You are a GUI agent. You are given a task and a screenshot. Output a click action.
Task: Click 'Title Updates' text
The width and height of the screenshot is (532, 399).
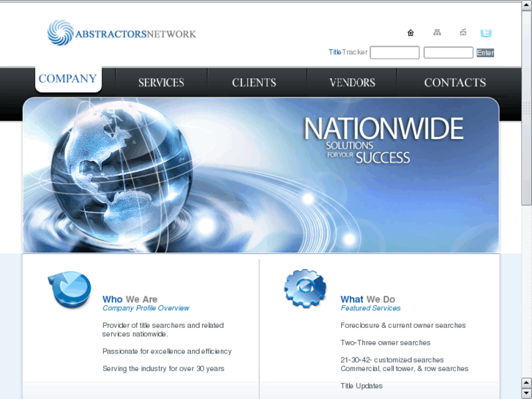click(361, 386)
